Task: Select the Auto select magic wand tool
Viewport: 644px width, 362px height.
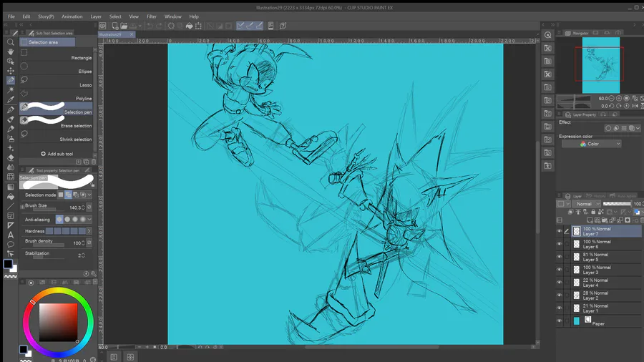Action: pos(11,89)
